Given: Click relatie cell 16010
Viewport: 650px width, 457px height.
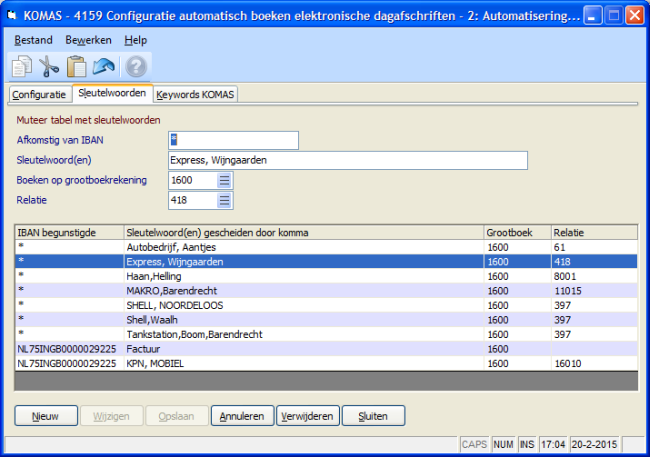Looking at the screenshot, I should click(x=594, y=363).
